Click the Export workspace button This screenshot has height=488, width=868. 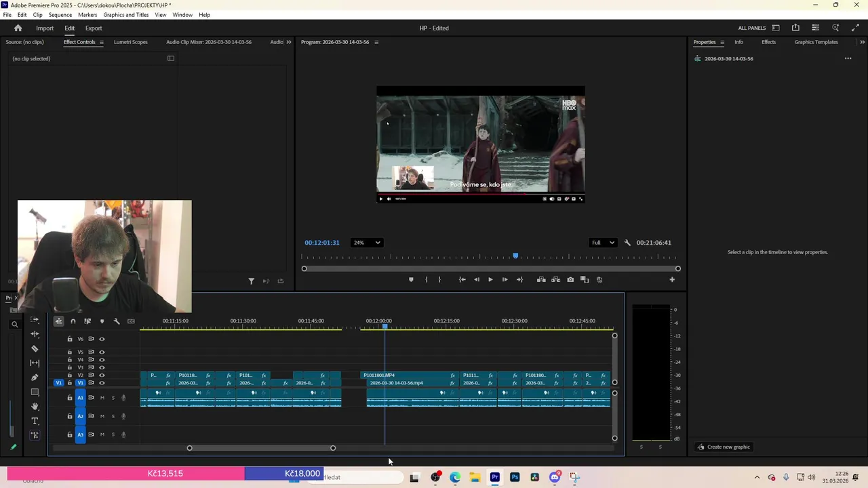pos(94,28)
